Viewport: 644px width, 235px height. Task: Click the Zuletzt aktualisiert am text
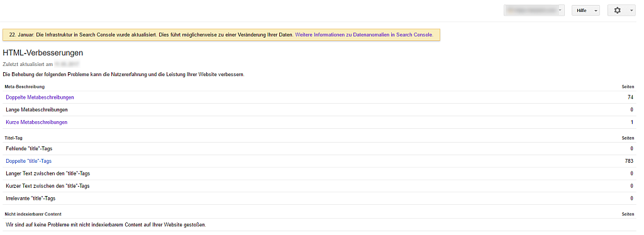[x=27, y=64]
